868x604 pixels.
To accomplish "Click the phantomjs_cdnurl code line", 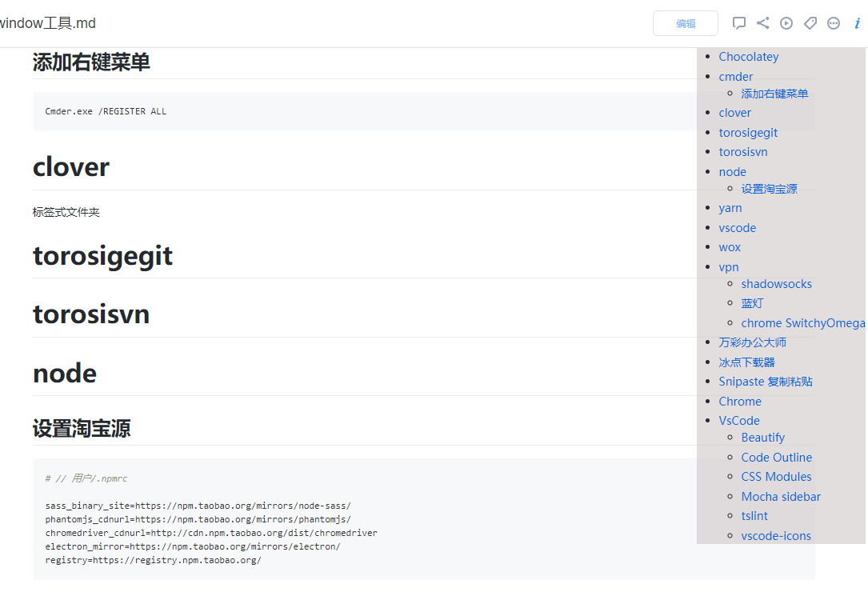I will [198, 519].
